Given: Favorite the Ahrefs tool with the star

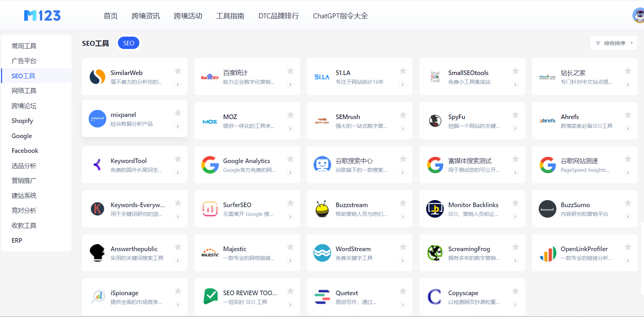Looking at the screenshot, I should pos(628,114).
